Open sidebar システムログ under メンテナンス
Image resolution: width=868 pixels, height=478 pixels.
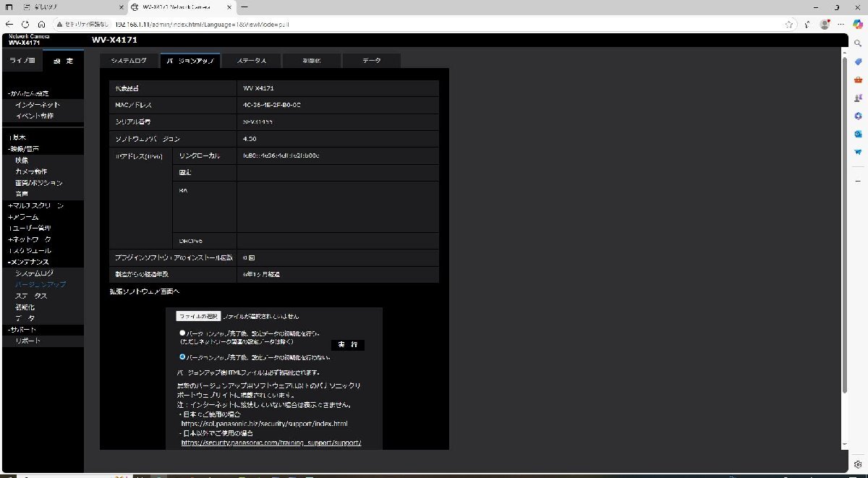tap(34, 273)
